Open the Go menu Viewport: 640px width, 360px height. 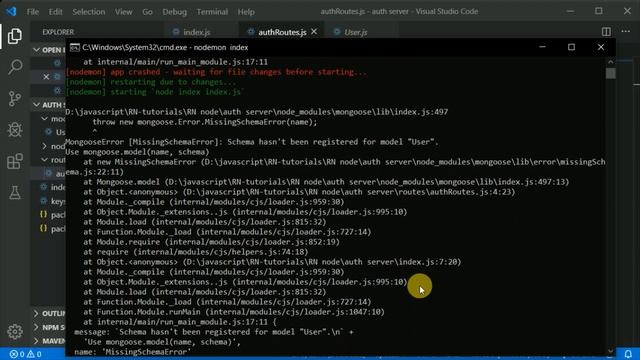coord(147,12)
